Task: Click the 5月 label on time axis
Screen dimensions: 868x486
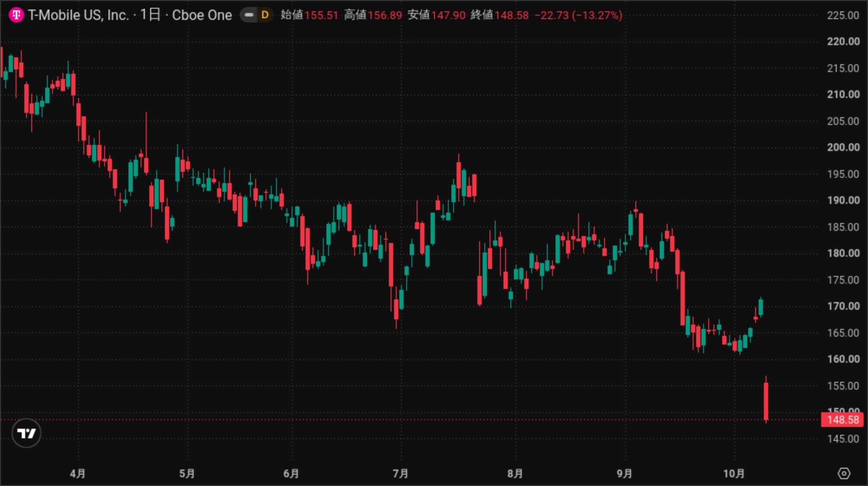Action: pos(187,473)
